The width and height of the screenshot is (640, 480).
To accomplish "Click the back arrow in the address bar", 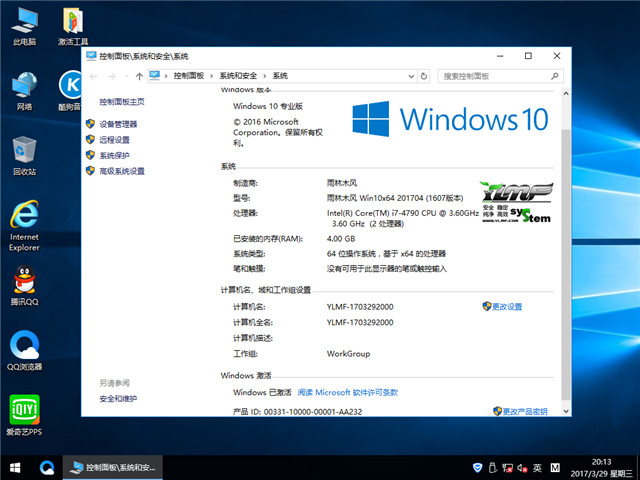I will (93, 76).
